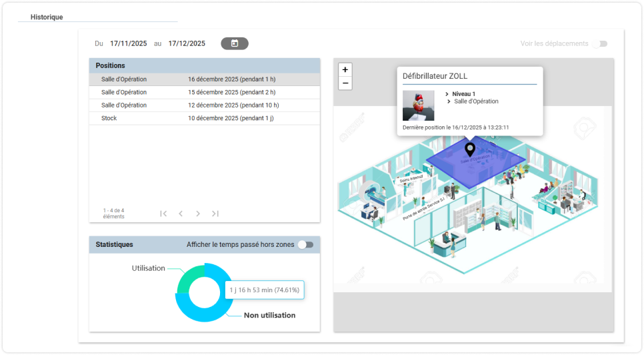Enable the Voir les déplacements switch
This screenshot has height=355, width=644.
[600, 43]
